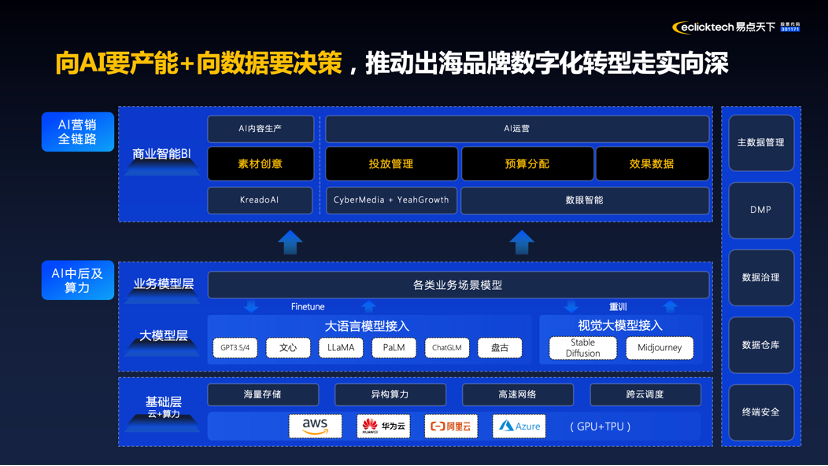The width and height of the screenshot is (828, 466).
Task: Click the AWS cloud logo
Action: [x=315, y=426]
